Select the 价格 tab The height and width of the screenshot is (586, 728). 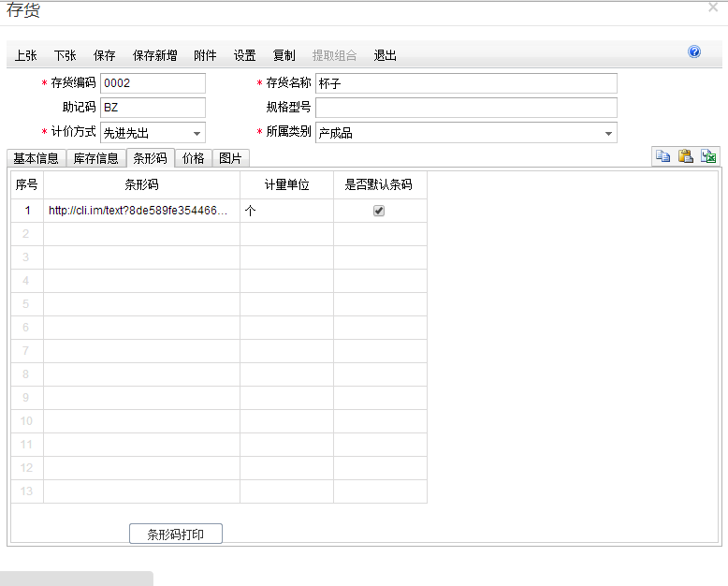tap(194, 158)
